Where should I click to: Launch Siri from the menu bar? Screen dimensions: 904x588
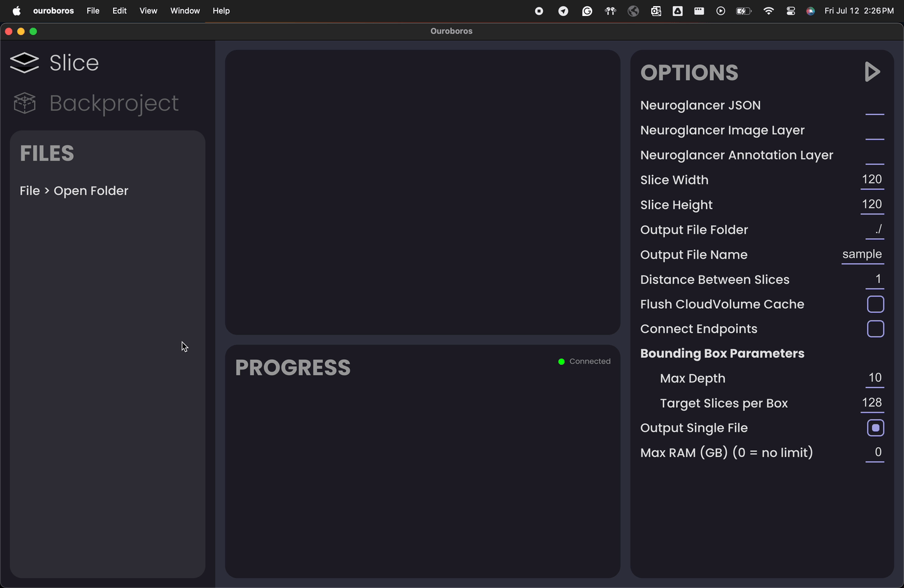click(x=811, y=11)
